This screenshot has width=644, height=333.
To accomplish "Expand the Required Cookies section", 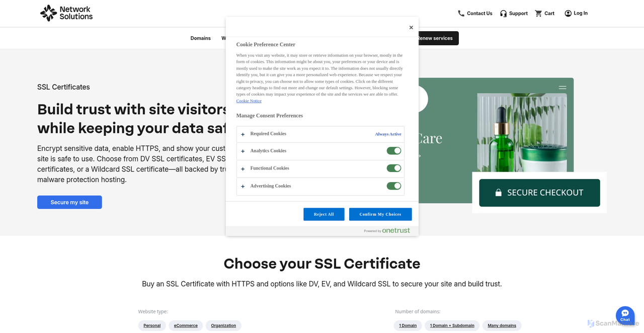I will [243, 134].
